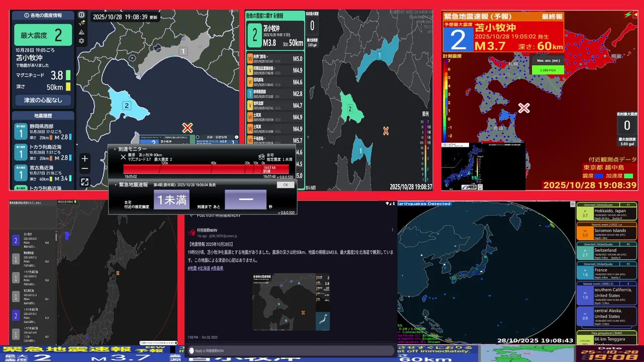This screenshot has height=362, width=644.
Task: Go back with arrow in NERV post view
Action: (x=191, y=215)
